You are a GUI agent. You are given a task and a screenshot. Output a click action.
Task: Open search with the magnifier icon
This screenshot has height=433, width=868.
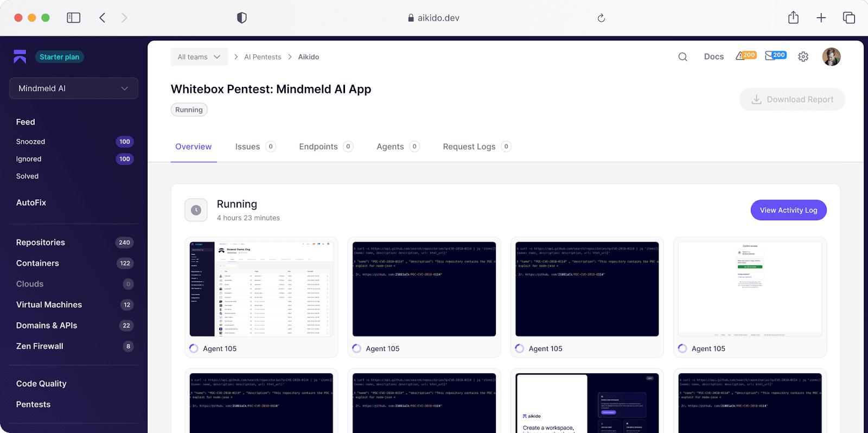pyautogui.click(x=683, y=57)
